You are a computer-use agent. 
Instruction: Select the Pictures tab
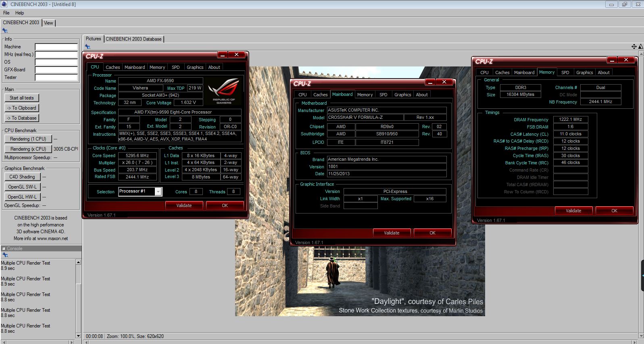[94, 39]
